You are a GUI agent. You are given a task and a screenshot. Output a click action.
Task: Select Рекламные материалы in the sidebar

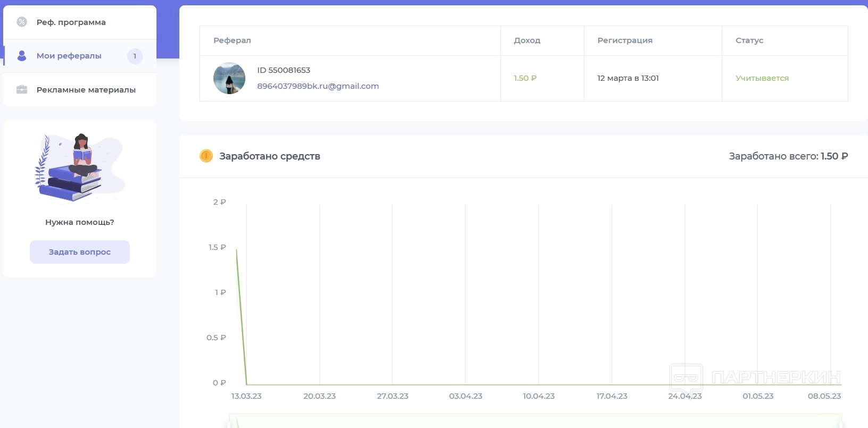pyautogui.click(x=86, y=90)
